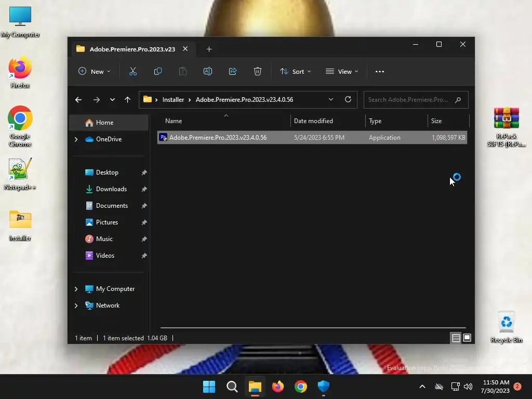Sort by Type column header
Screen dimensions: 532x399
tap(396, 121)
